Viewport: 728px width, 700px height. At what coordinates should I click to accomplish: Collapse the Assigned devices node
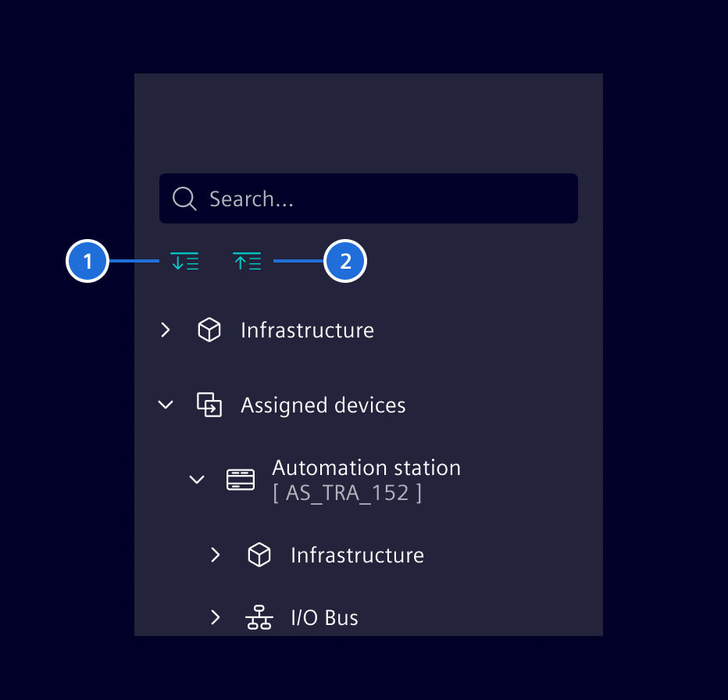[x=166, y=405]
